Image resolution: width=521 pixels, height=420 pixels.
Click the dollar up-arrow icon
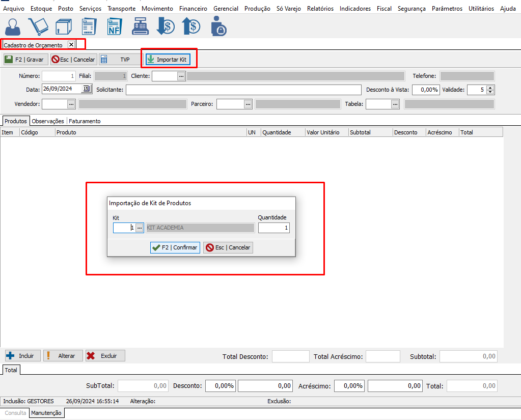tap(191, 26)
